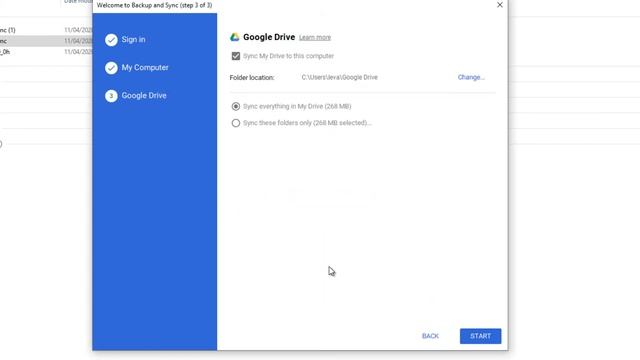Click the dialog title Welcome to Backup and Sync
Viewport: 640px width, 360px height.
point(154,5)
